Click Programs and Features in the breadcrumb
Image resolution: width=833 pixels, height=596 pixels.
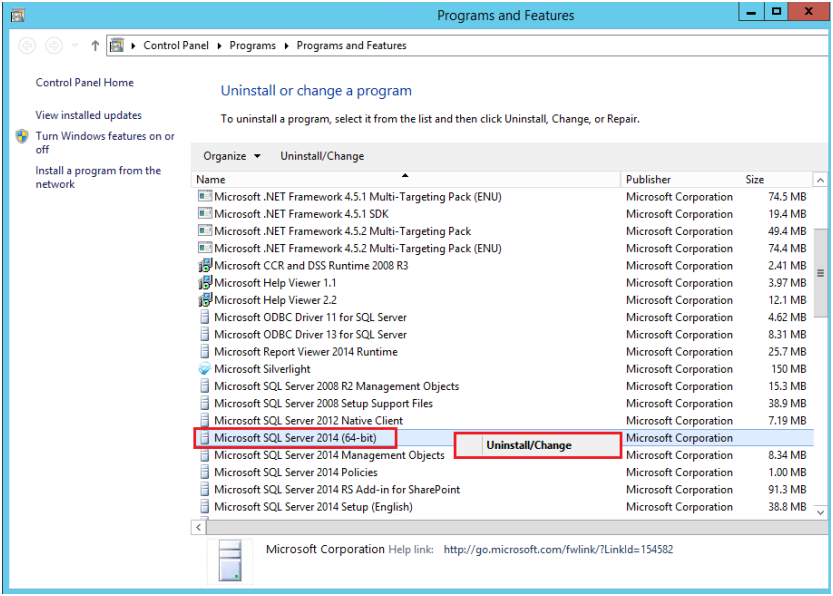[x=351, y=46]
